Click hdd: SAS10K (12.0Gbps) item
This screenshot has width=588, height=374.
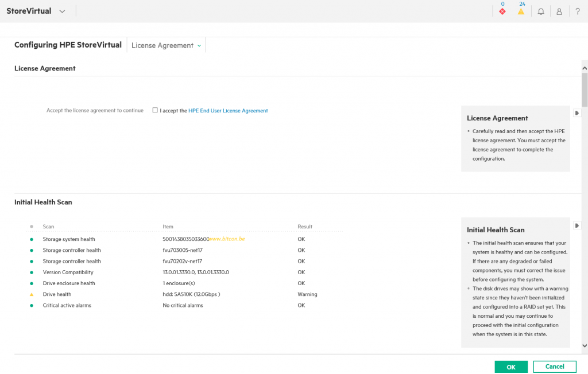click(191, 294)
